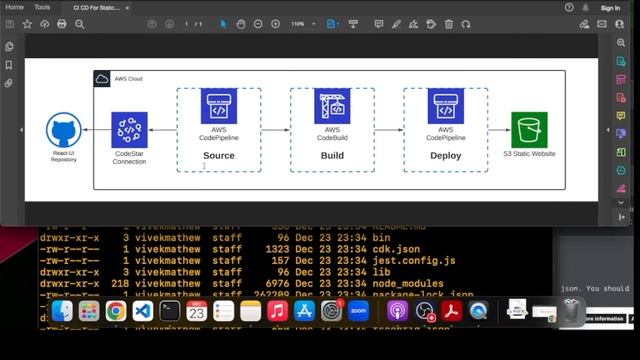Screen dimensions: 640x360
Task: Click the right sidebar search zoom icon
Action: [621, 43]
